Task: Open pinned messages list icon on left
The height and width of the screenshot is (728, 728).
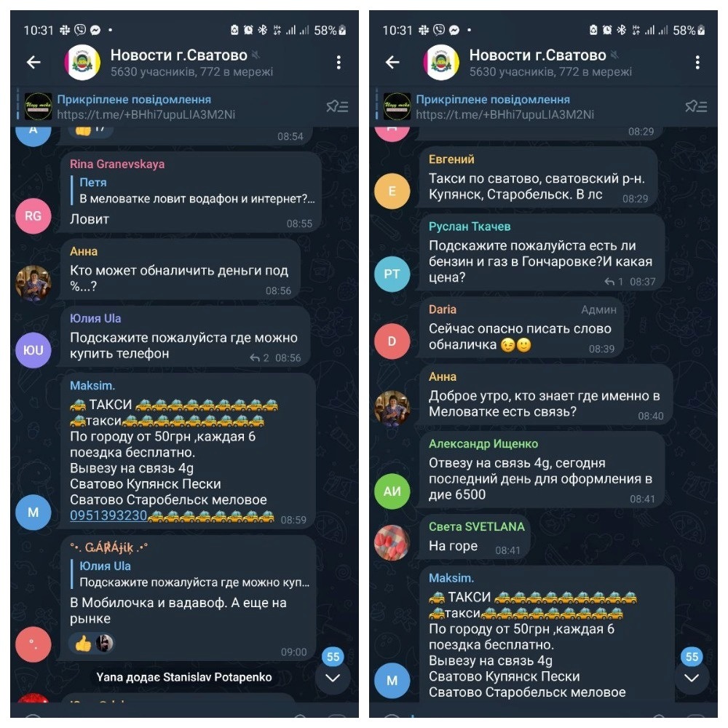Action: tap(337, 106)
